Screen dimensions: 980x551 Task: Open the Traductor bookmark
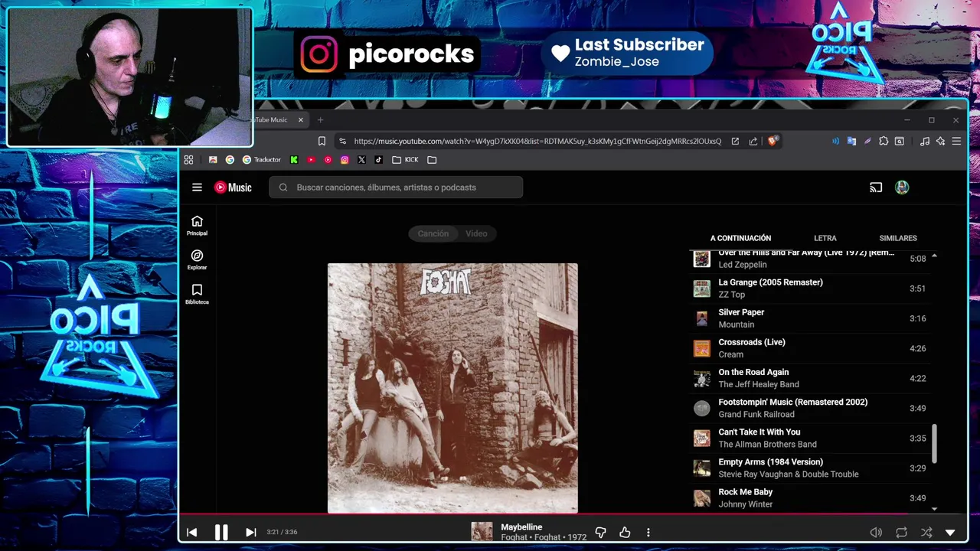tap(262, 160)
